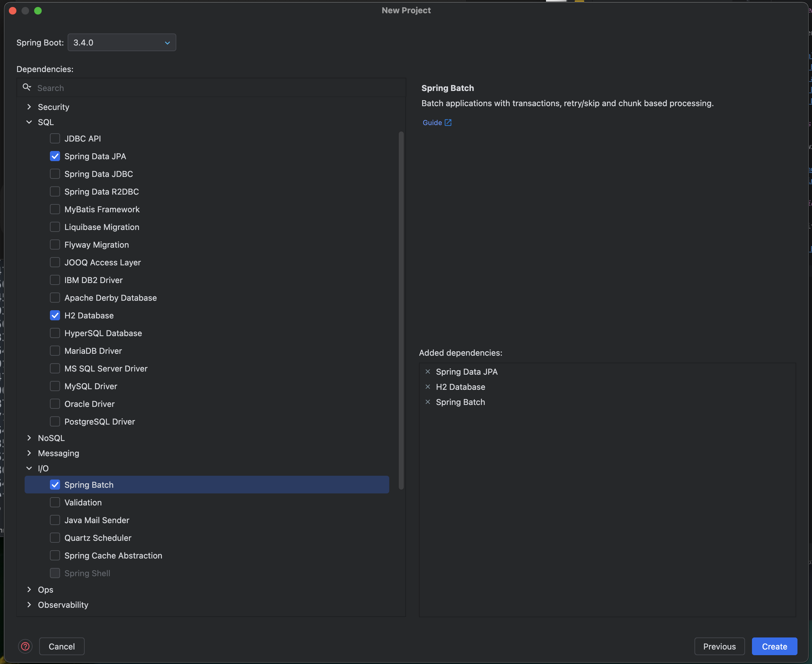
Task: Click the dependencies list scrollbar
Action: (x=401, y=310)
